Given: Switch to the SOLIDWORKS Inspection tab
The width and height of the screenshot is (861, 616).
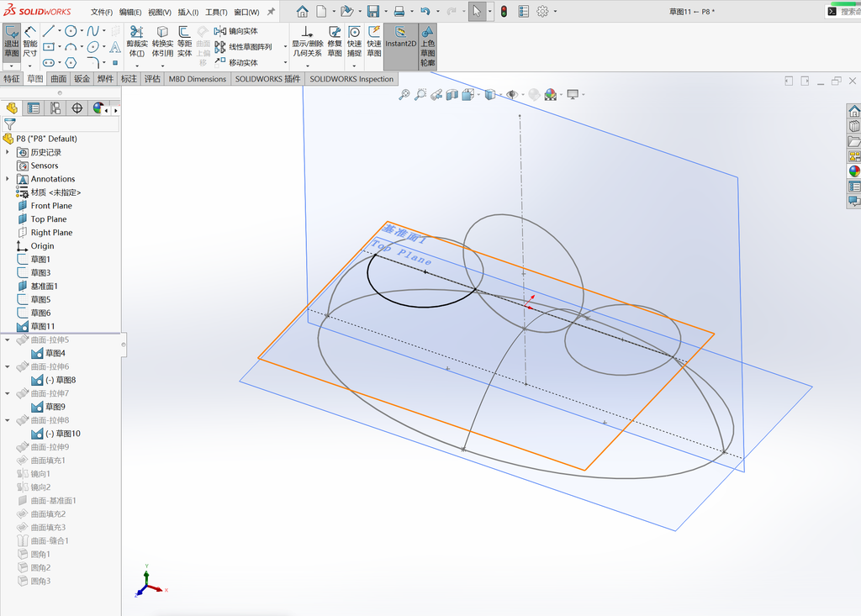Looking at the screenshot, I should [x=351, y=79].
